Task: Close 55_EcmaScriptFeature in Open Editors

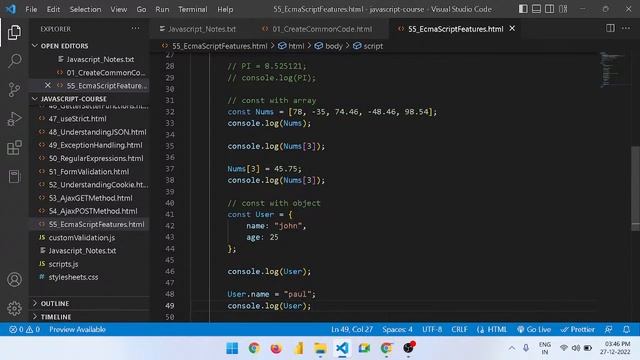Action: click(x=48, y=85)
